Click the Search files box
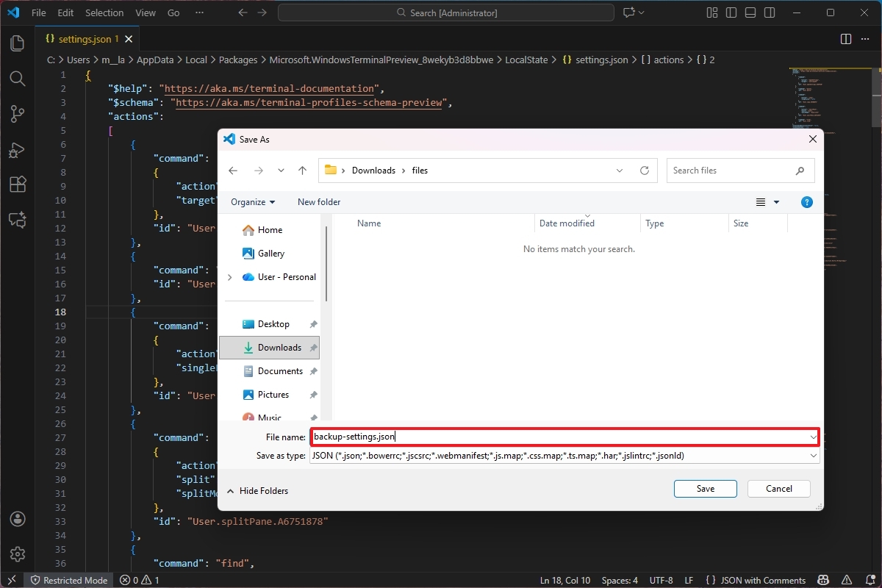 tap(740, 171)
